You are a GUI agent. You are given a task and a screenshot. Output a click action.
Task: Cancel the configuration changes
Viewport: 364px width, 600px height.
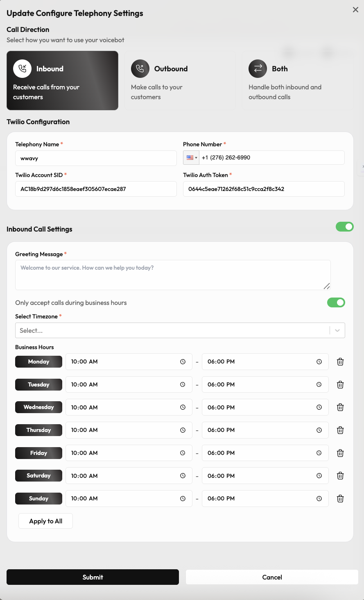[x=272, y=577]
